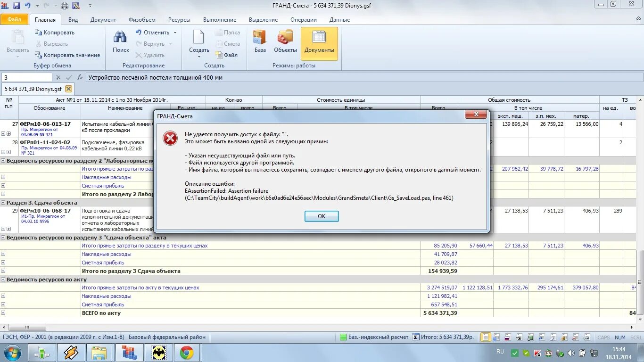Click the Save icon in quick access toolbar

17,6
